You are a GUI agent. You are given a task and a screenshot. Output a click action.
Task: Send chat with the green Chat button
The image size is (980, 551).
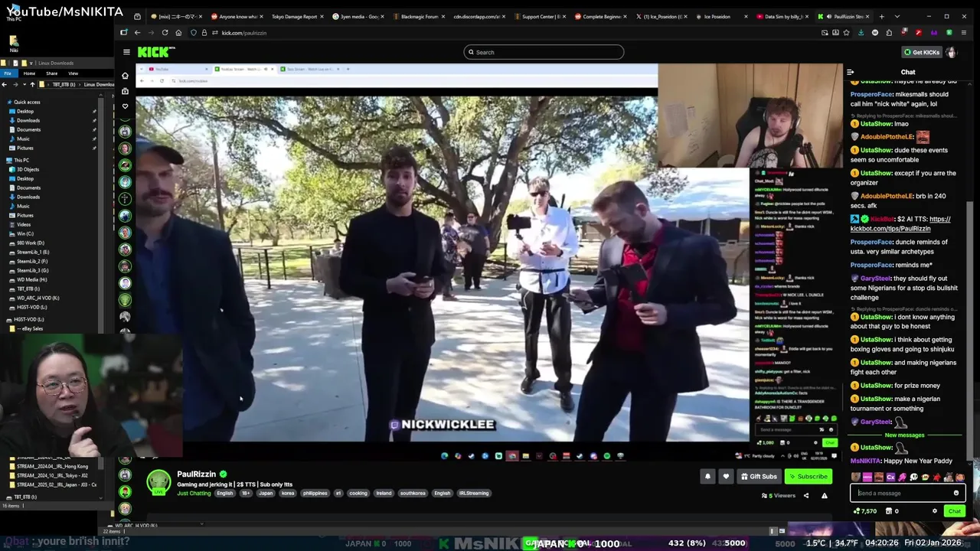pyautogui.click(x=954, y=511)
